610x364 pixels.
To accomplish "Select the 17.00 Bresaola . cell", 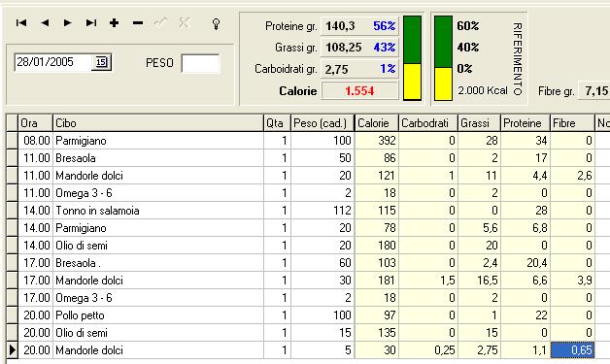I will tap(158, 263).
